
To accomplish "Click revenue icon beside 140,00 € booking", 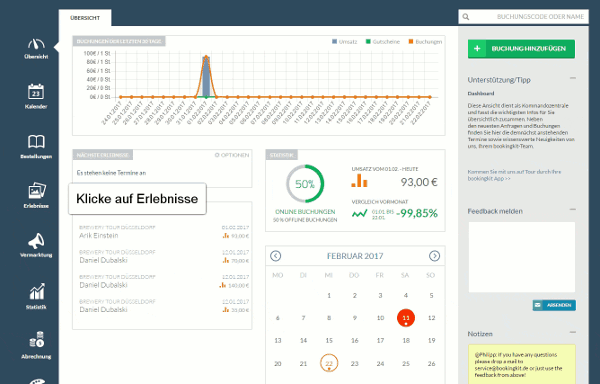I will 222,285.
